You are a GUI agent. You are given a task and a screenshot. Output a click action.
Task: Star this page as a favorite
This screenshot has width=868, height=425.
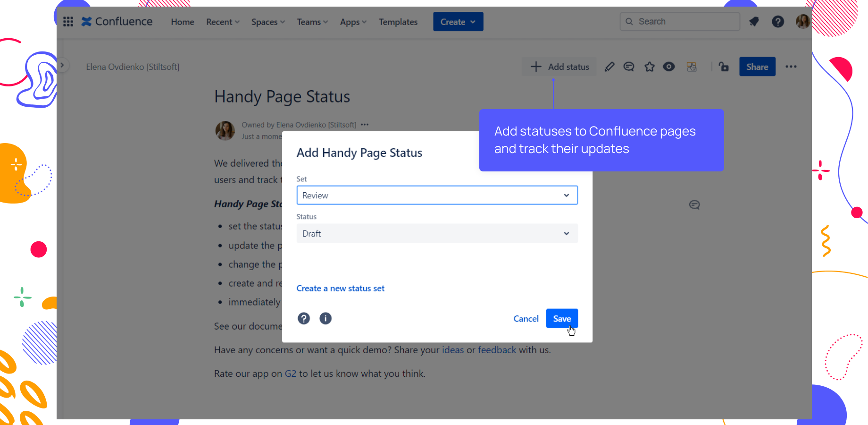click(x=650, y=67)
